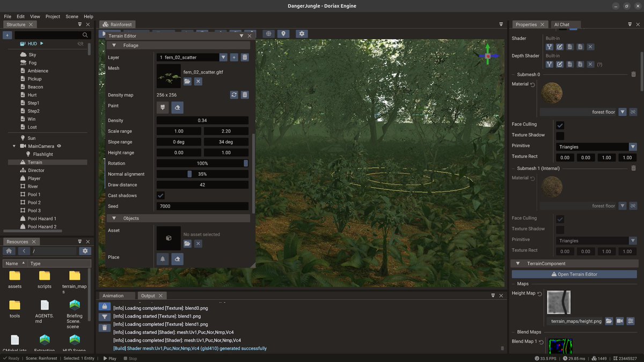
Task: Remove the Depth Shader with X icon
Action: click(590, 64)
